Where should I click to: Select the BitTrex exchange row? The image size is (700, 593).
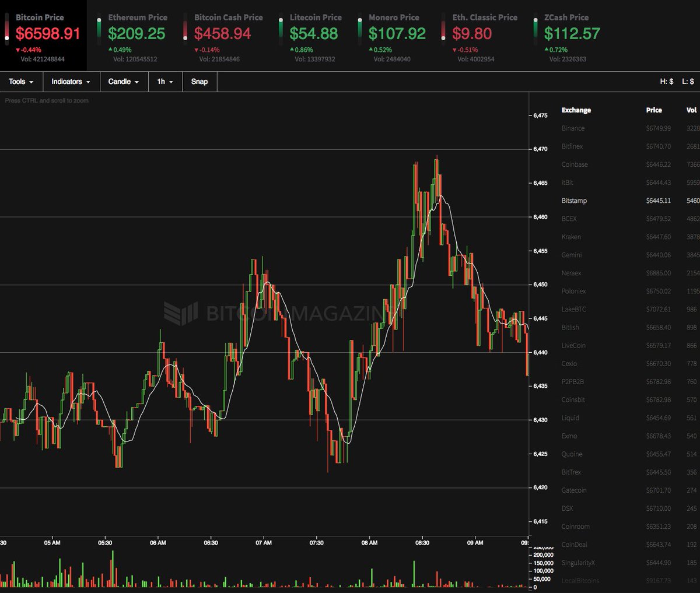[x=630, y=472]
